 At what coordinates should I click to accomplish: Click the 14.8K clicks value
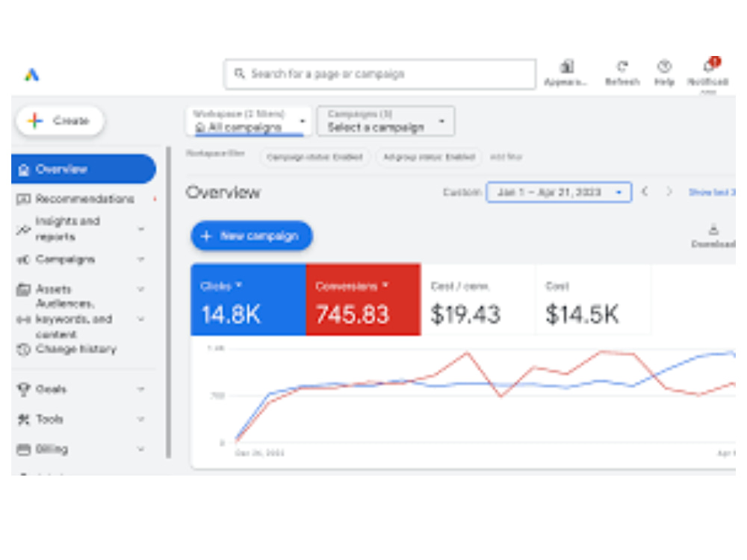[231, 315]
